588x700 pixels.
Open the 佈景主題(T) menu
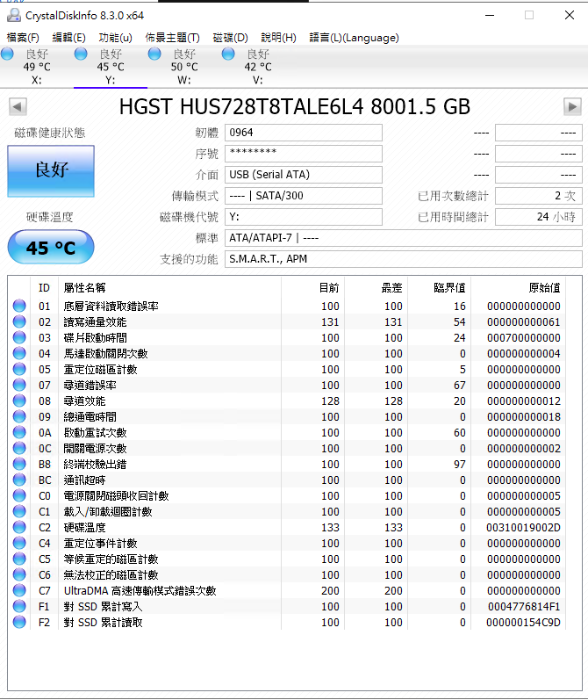click(172, 38)
